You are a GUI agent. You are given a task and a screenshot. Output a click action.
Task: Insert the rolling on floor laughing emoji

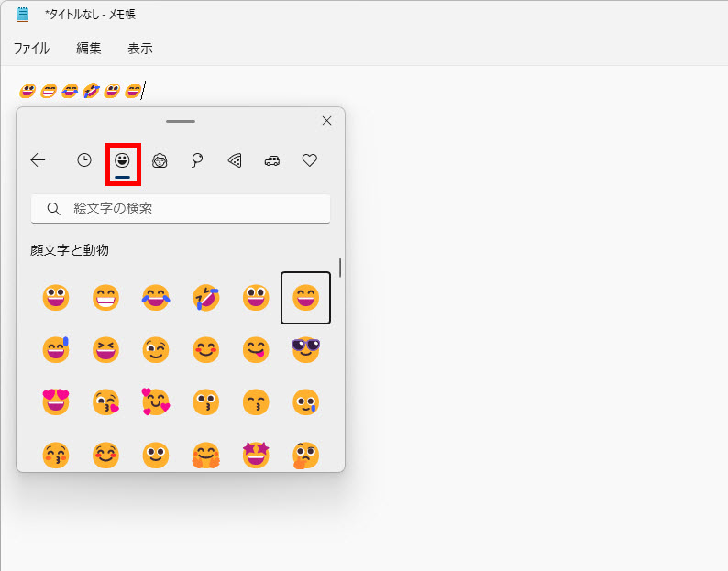click(205, 297)
